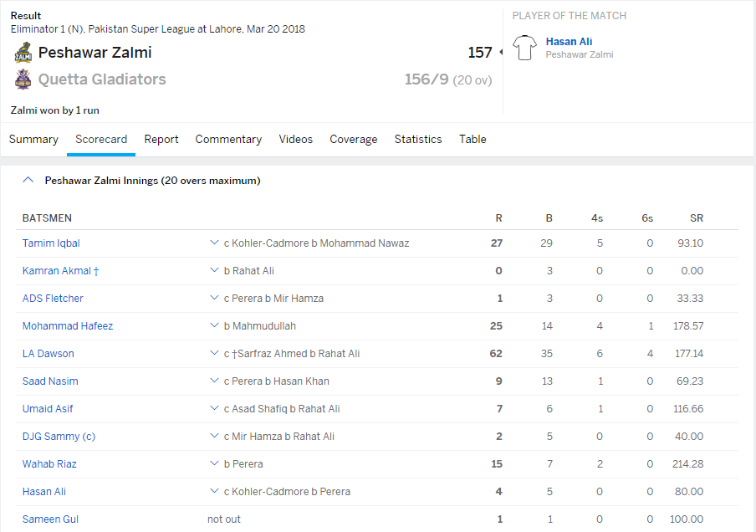Viewport: 756px width, 532px height.
Task: View the points Table tab
Action: click(472, 140)
